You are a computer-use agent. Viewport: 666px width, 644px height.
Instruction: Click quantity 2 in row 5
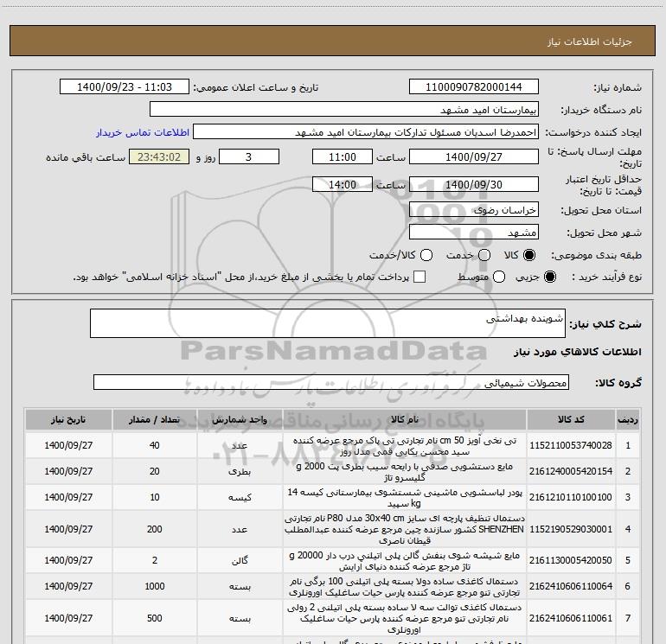click(x=155, y=560)
